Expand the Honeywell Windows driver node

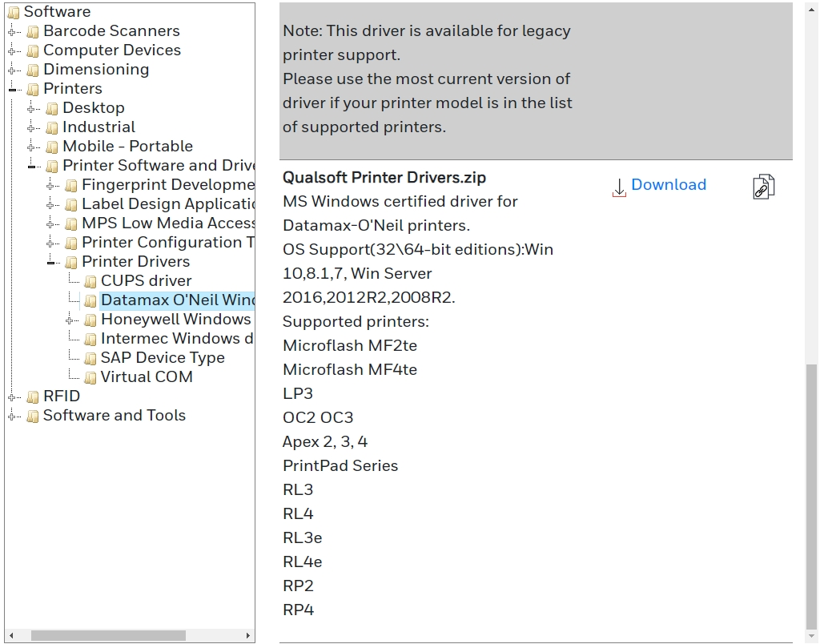(x=70, y=320)
